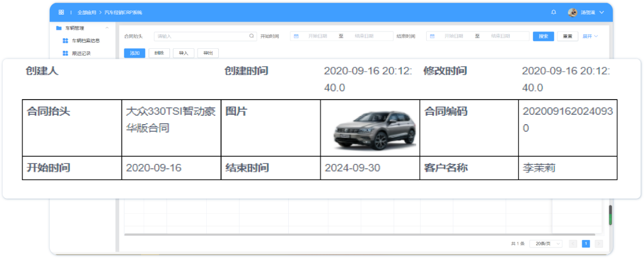This screenshot has width=644, height=258.
Task: Set 开始时间 range end date field
Action: coord(364,36)
